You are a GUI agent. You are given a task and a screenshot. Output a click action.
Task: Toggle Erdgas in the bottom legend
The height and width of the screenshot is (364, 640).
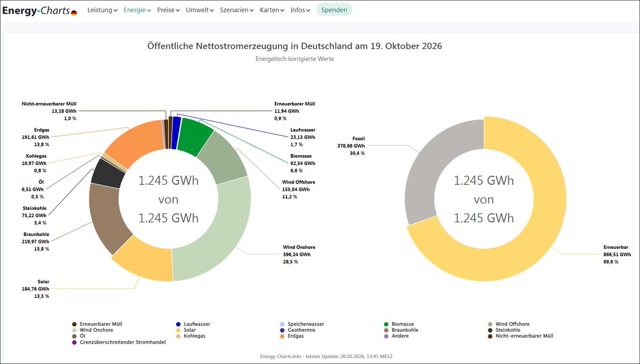pyautogui.click(x=291, y=336)
